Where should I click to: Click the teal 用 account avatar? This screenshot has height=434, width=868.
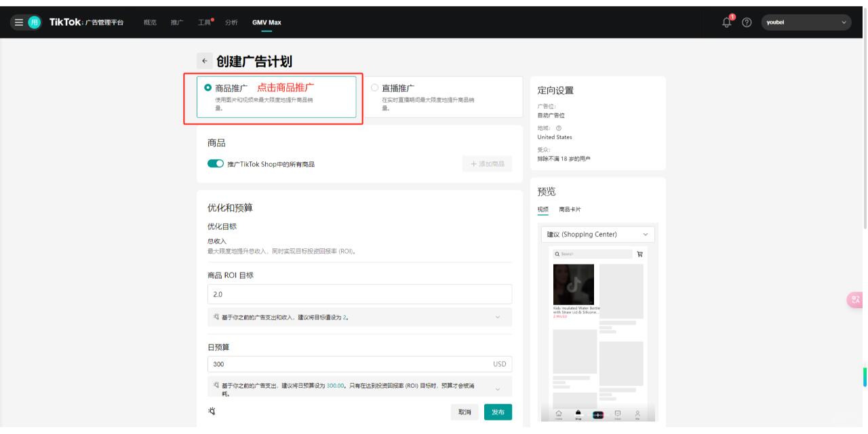pyautogui.click(x=33, y=23)
